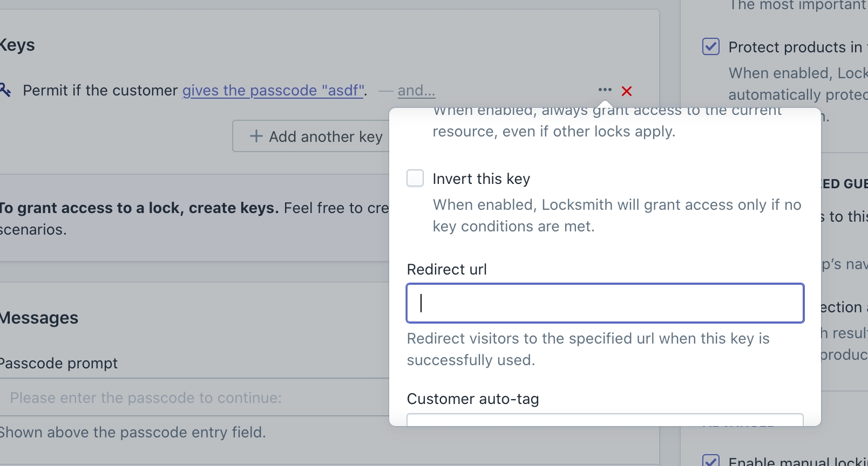Click the "Invert this key" label text
This screenshot has height=466, width=868.
481,179
